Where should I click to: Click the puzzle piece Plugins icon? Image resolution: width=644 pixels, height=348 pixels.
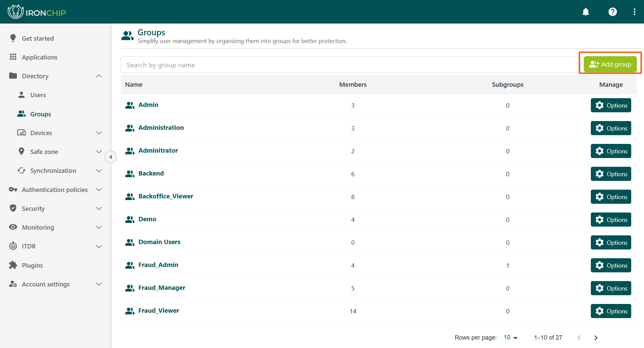tap(13, 265)
